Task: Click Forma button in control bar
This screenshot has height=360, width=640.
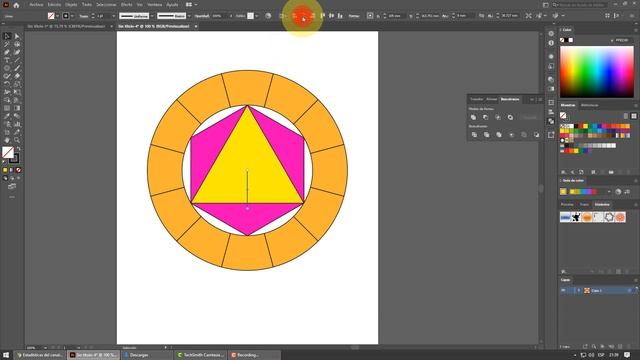Action: [x=353, y=16]
